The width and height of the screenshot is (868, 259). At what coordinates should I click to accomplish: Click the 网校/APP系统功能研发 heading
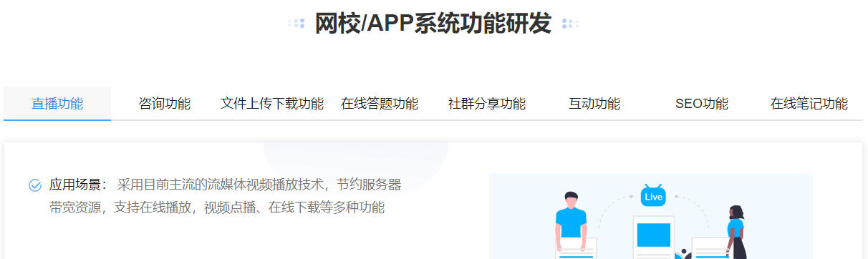pos(433,24)
